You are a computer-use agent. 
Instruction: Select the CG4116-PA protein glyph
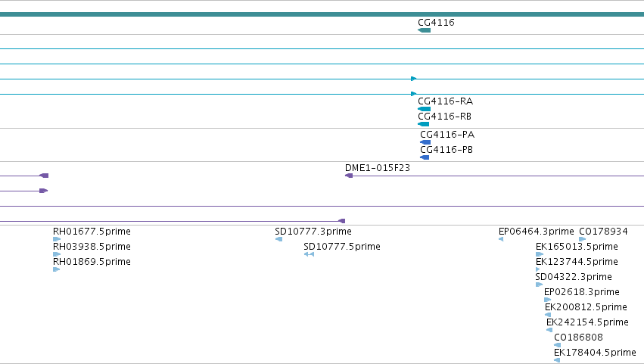425,142
